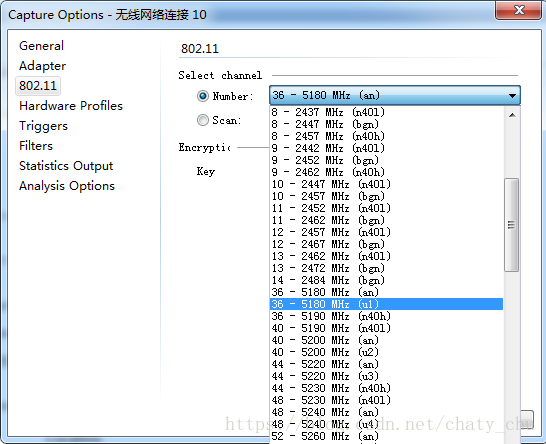Choose 12 - 2457 MHz (n40l)
The image size is (546, 444).
387,232
